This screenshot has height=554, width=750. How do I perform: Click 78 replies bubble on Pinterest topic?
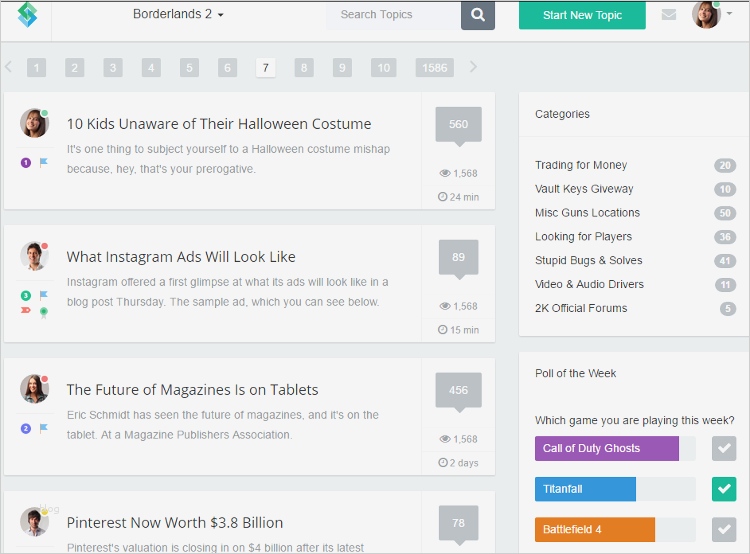coord(458,524)
